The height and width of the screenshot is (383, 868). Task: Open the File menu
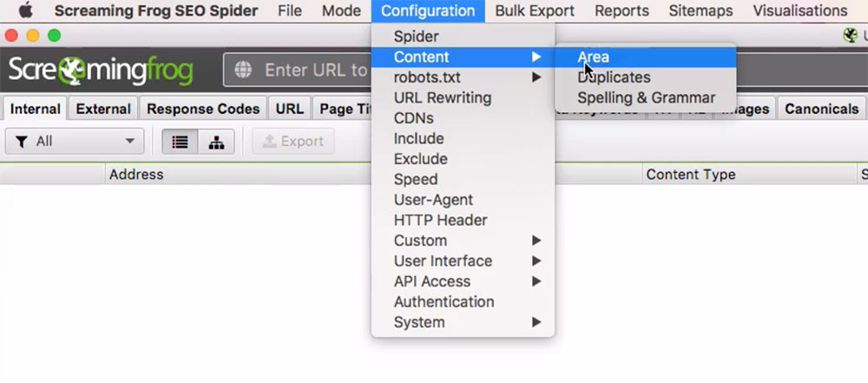[x=290, y=10]
